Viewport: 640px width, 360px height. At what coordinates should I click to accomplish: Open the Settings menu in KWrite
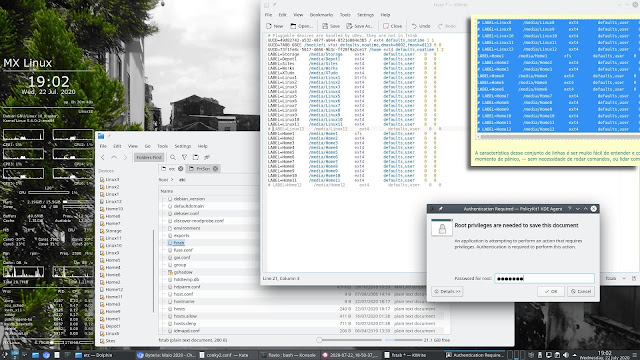[365, 15]
